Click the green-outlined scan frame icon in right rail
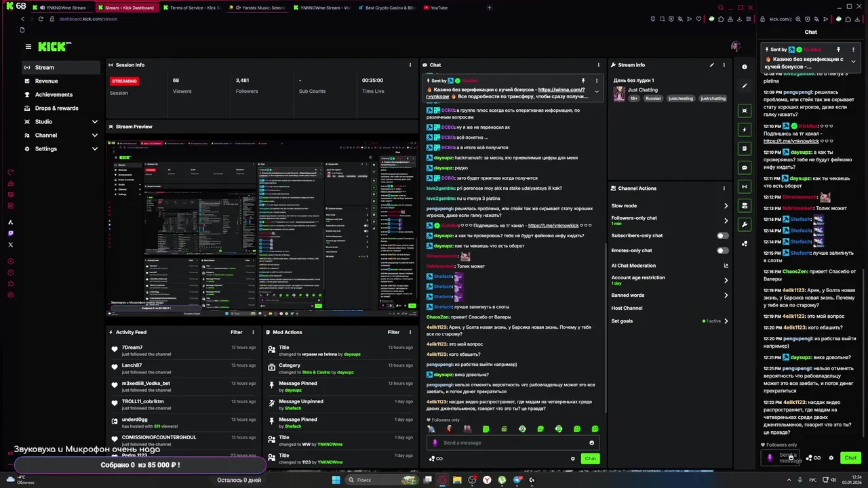The height and width of the screenshot is (488, 868). point(745,110)
